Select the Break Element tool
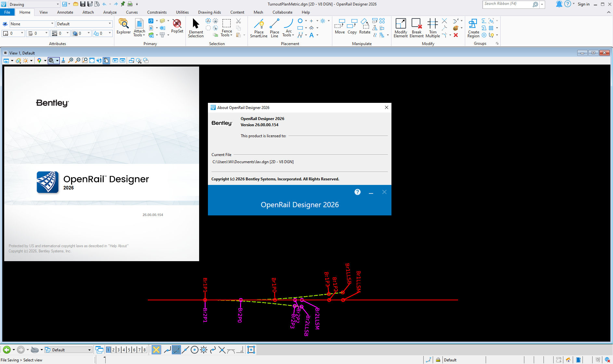Screen dimensions: 613x364 pos(416,28)
